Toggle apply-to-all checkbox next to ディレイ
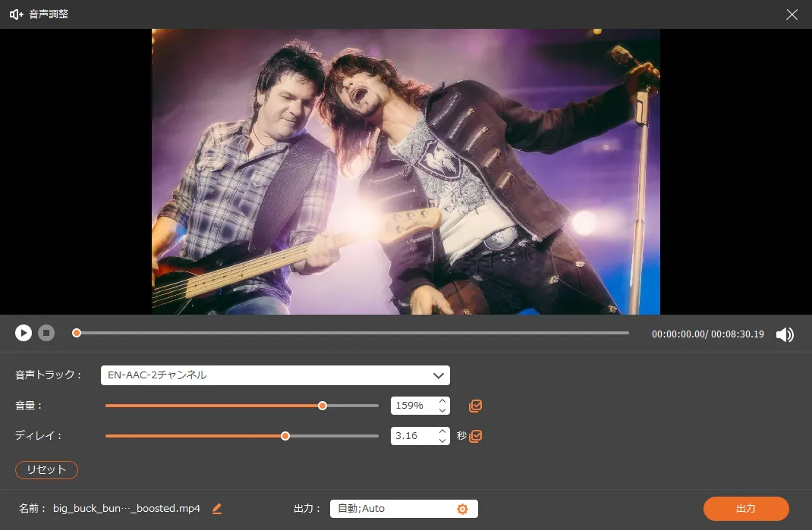Viewport: 812px width, 530px height. [x=476, y=436]
